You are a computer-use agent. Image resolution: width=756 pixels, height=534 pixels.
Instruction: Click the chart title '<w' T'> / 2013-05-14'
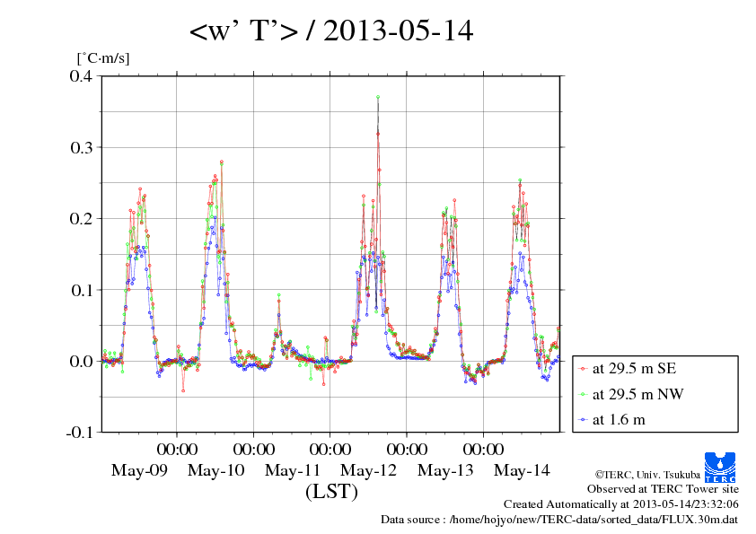click(x=331, y=31)
